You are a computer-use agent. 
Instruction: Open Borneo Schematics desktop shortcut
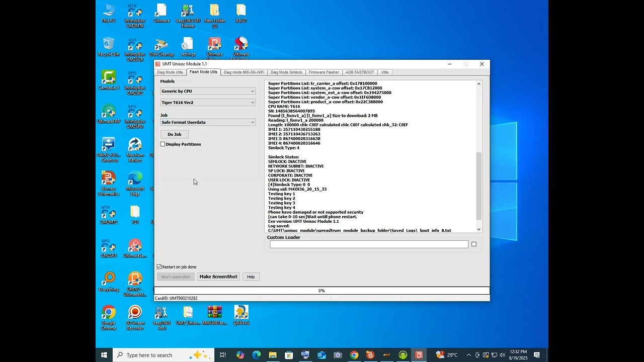pos(109,184)
